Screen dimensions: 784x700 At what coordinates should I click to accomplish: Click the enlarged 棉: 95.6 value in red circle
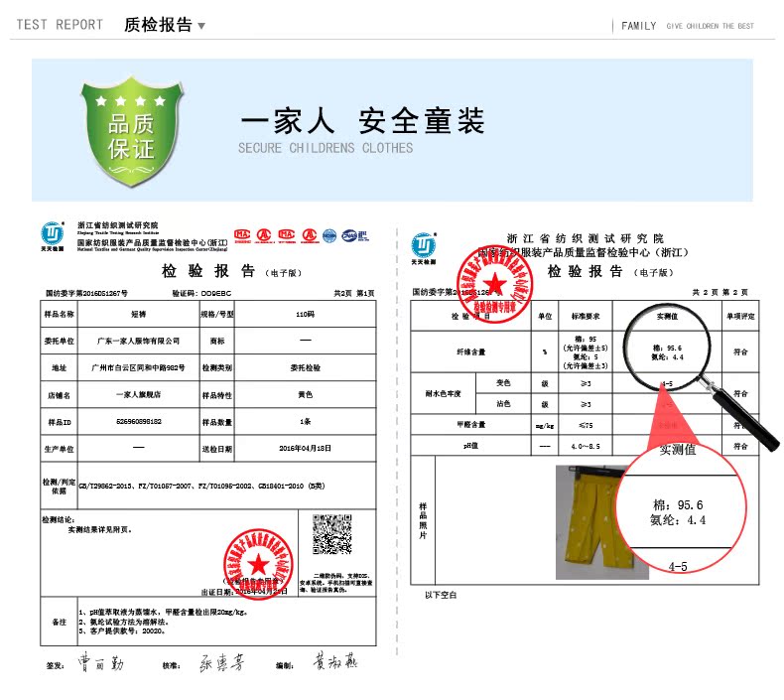tap(678, 504)
